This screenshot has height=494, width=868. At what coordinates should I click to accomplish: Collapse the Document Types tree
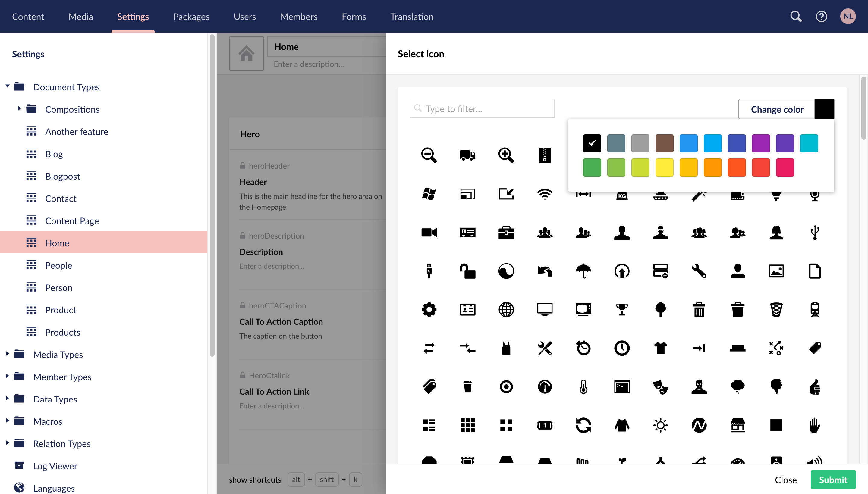click(x=7, y=86)
